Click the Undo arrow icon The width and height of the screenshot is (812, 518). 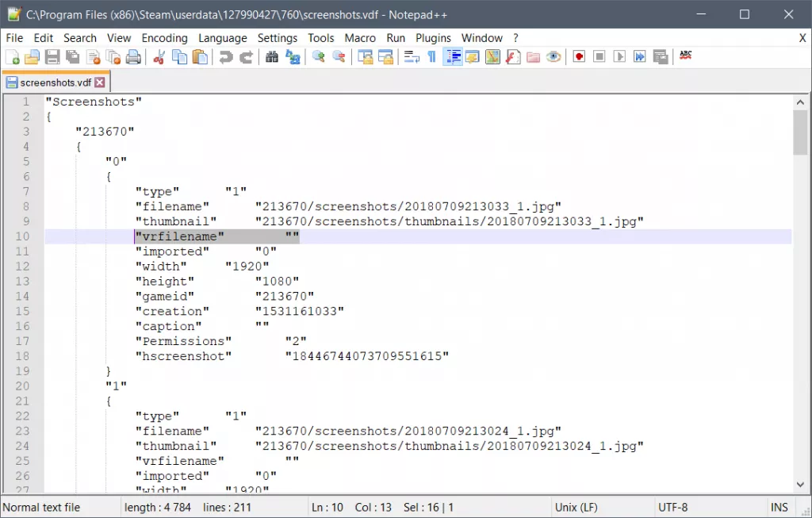pyautogui.click(x=226, y=56)
